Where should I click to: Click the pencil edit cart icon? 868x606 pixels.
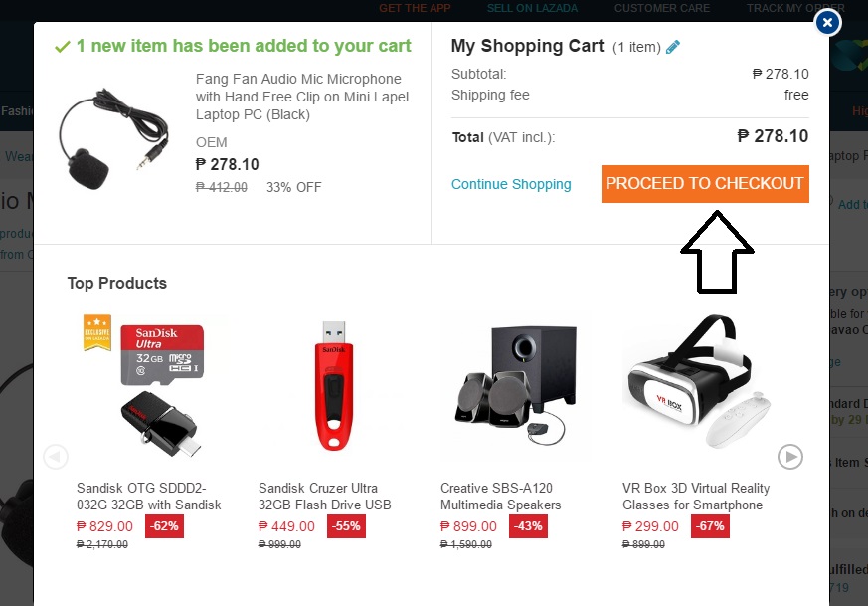click(x=674, y=47)
